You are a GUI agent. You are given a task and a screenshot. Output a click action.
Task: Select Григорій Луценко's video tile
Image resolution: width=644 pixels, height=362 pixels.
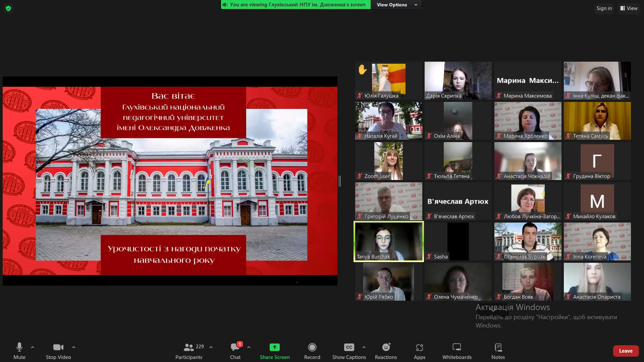point(389,201)
